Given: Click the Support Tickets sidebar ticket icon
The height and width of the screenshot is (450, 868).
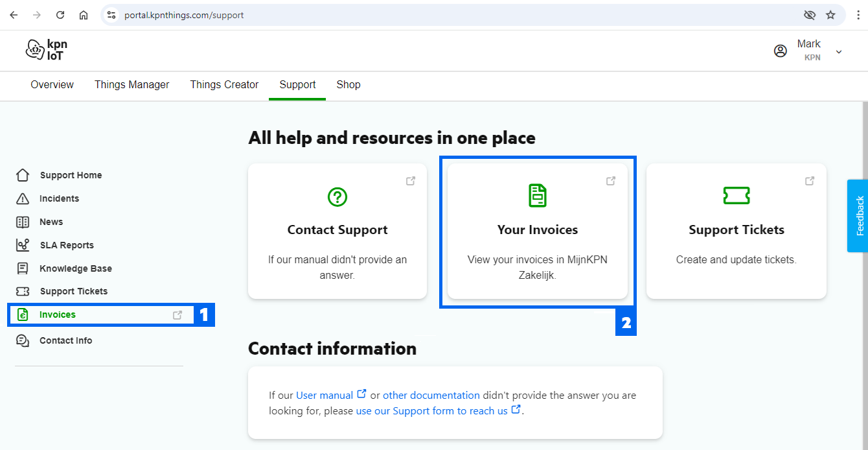Looking at the screenshot, I should click(x=23, y=291).
